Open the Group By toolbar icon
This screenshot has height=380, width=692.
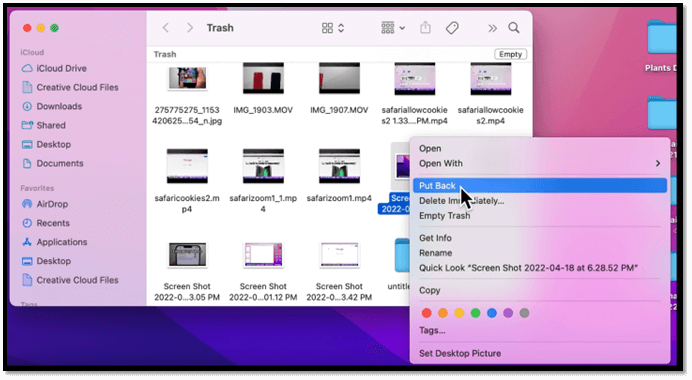coord(388,28)
